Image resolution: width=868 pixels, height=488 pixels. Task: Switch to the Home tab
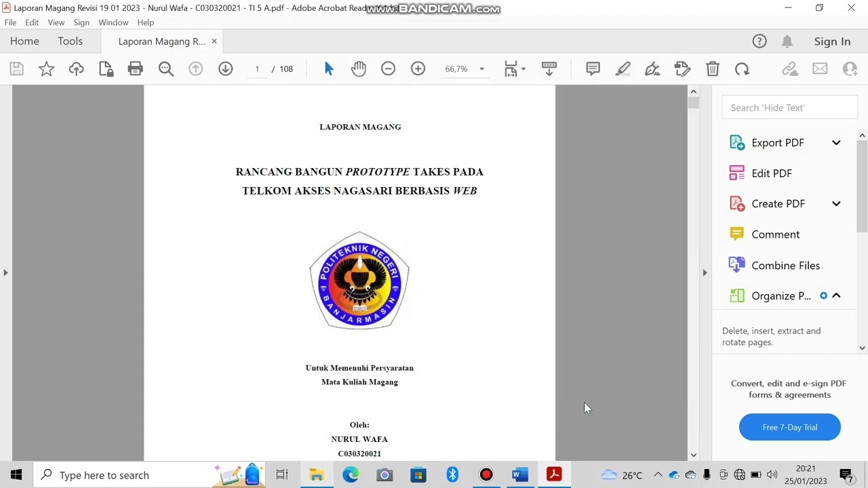(x=24, y=41)
